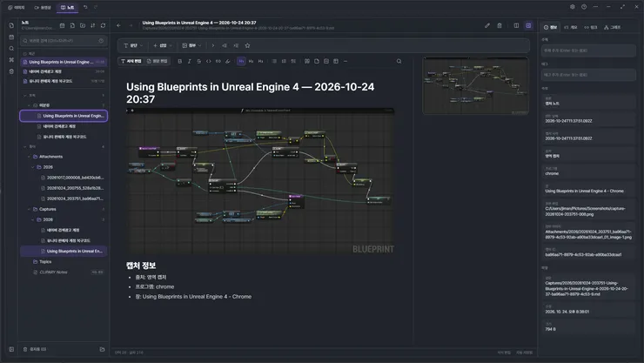Toggle inline code formatting
This screenshot has height=363, width=644.
pyautogui.click(x=209, y=61)
